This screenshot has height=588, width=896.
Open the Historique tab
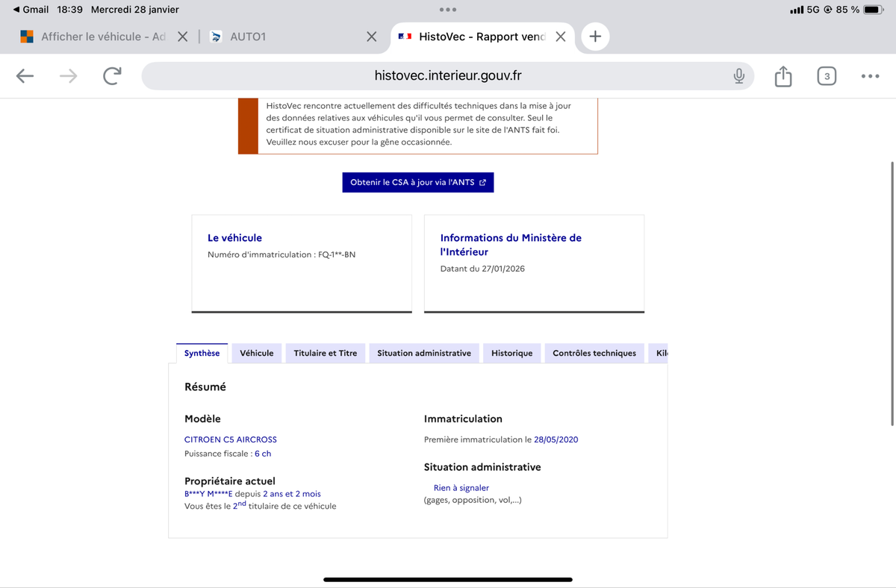click(511, 353)
